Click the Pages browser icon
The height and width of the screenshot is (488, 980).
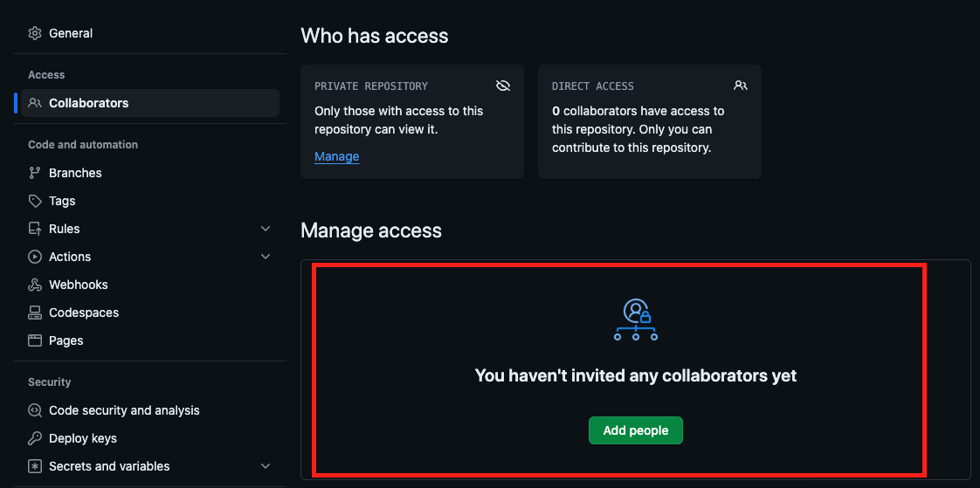point(35,340)
